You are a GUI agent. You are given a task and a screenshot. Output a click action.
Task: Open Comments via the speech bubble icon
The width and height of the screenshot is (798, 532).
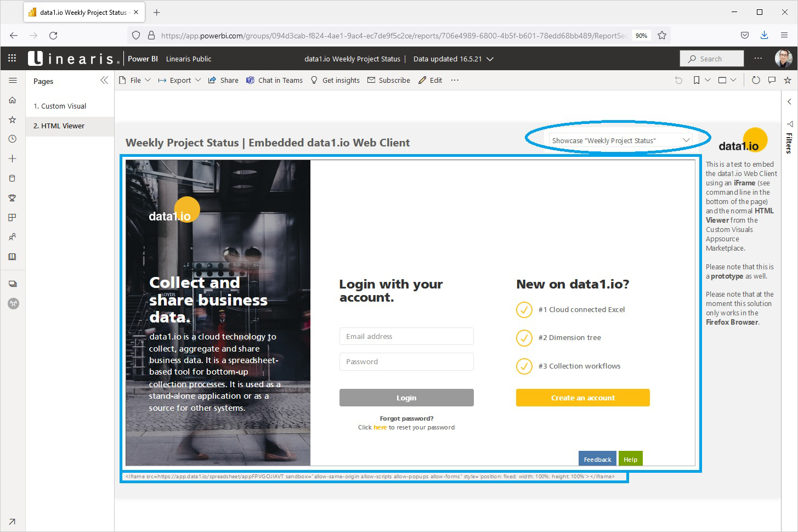pos(772,80)
